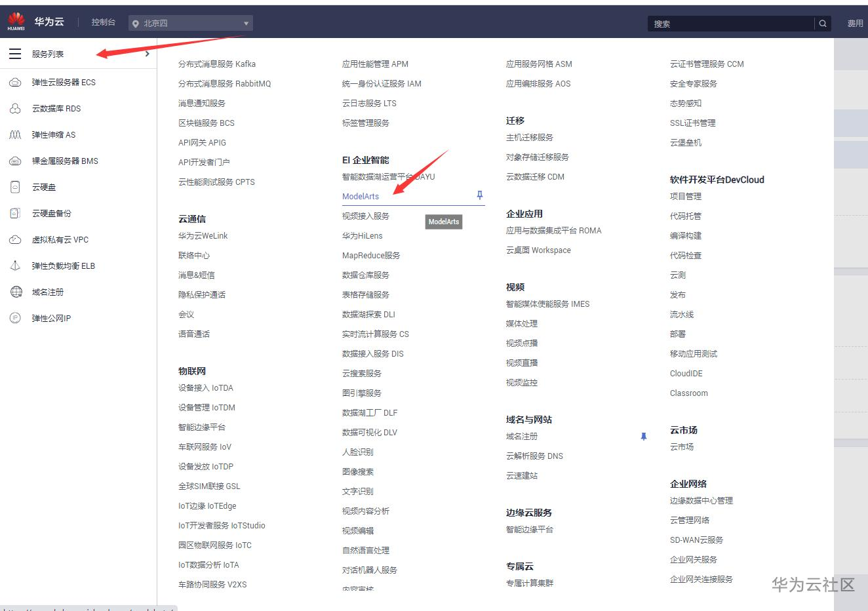Click the location pin icon in region selector
Image resolution: width=868 pixels, height=611 pixels.
pyautogui.click(x=136, y=24)
